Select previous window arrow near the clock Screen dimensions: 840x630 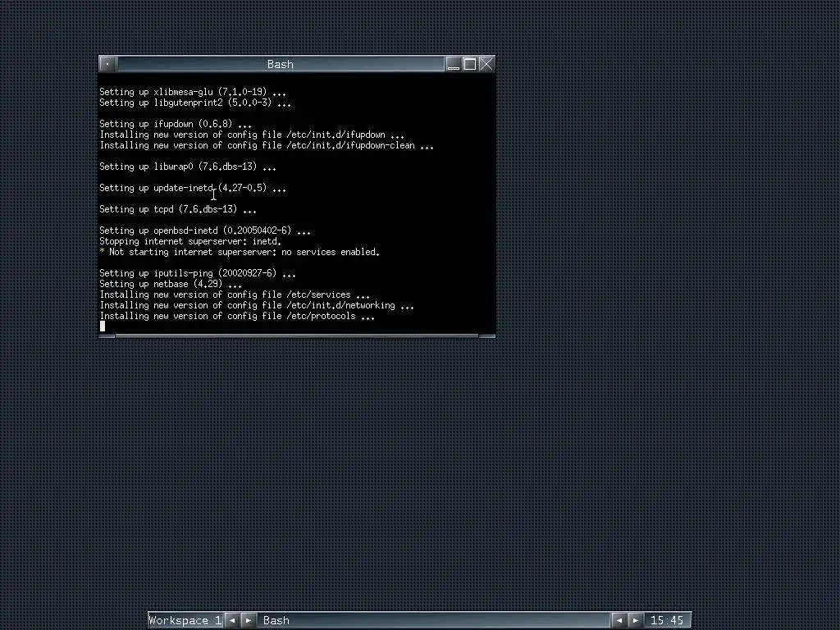619,620
